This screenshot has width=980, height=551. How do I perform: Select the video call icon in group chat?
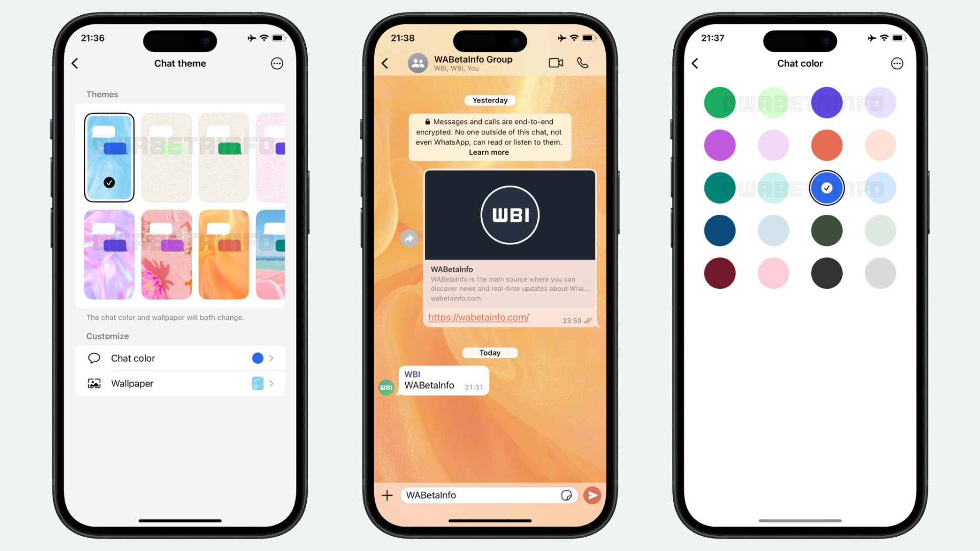[555, 63]
